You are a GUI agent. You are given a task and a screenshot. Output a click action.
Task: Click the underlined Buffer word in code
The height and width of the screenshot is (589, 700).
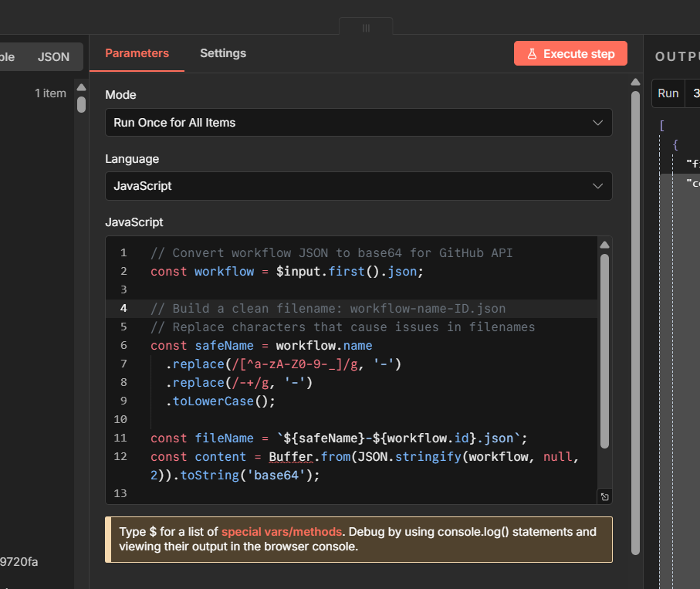click(290, 457)
